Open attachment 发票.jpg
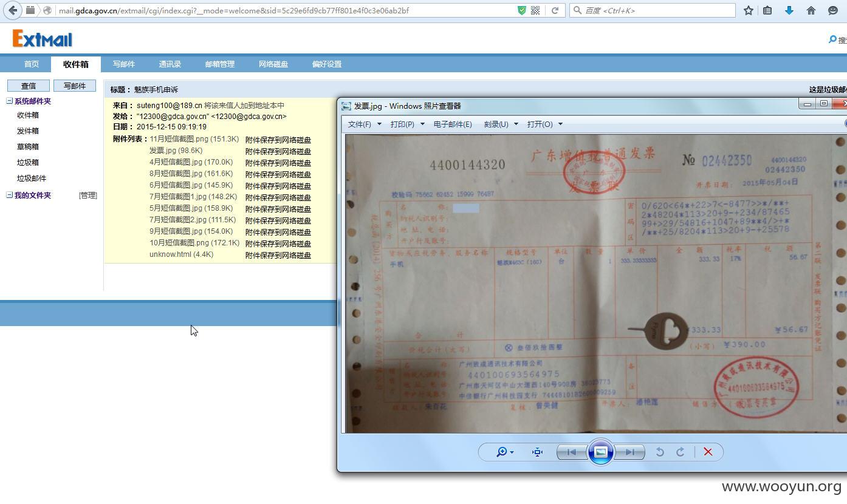The image size is (847, 504). point(176,151)
